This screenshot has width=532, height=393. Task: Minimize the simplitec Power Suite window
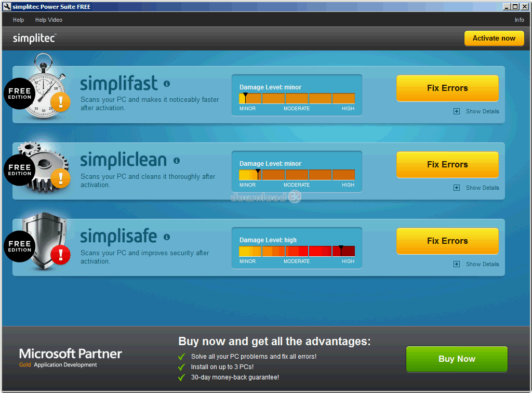pyautogui.click(x=507, y=6)
